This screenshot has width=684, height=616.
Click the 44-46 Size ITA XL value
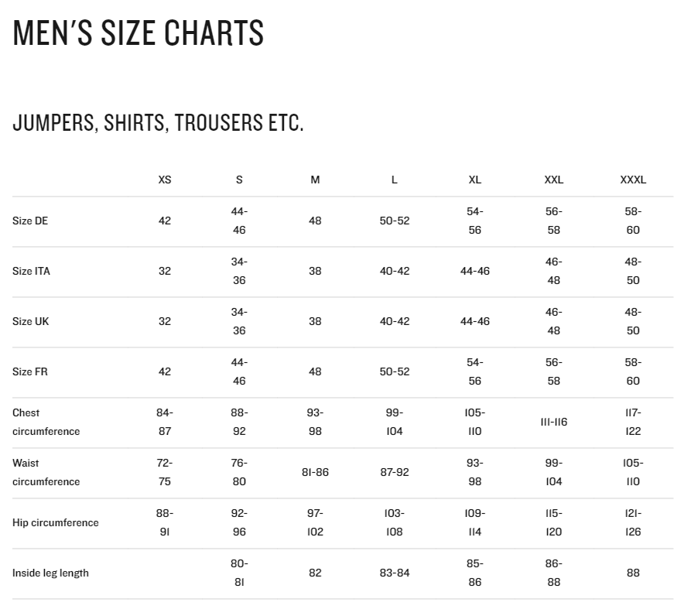pos(474,271)
